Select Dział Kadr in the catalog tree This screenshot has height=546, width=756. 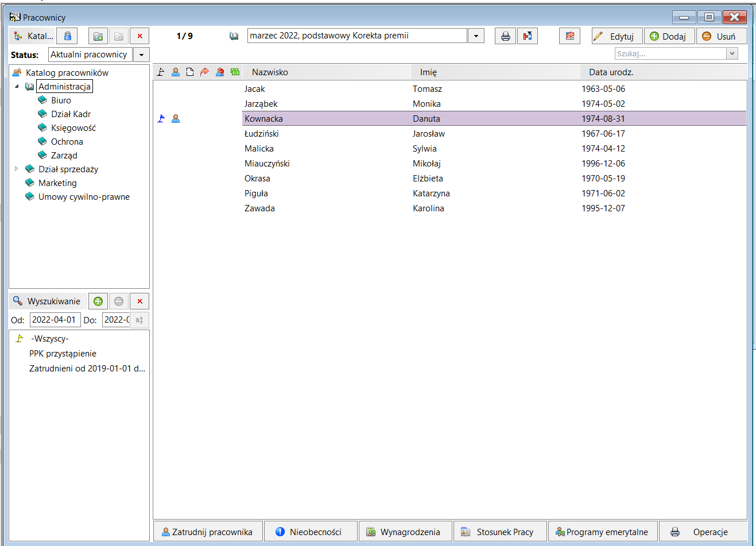(71, 114)
